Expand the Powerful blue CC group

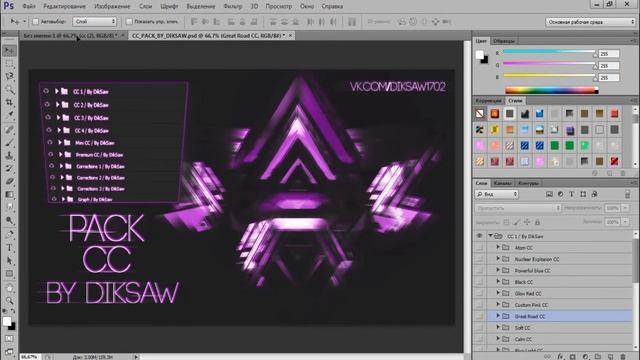[x=498, y=270]
